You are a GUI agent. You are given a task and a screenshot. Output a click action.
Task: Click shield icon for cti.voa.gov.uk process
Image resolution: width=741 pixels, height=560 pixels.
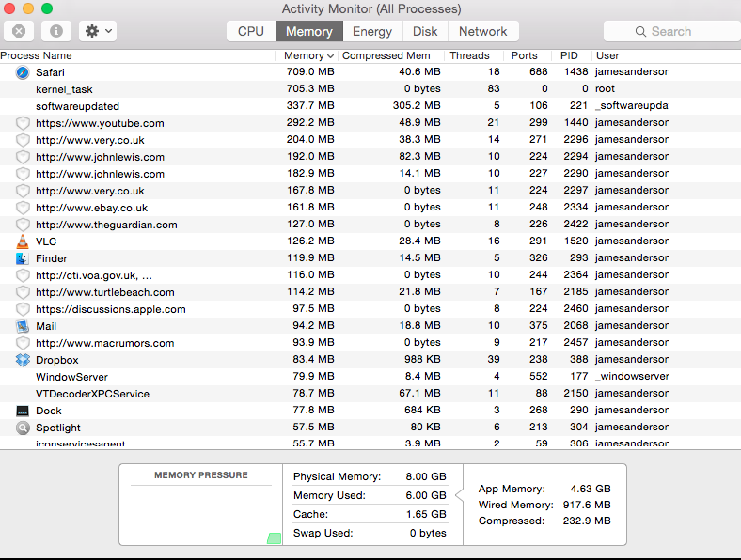pyautogui.click(x=23, y=275)
